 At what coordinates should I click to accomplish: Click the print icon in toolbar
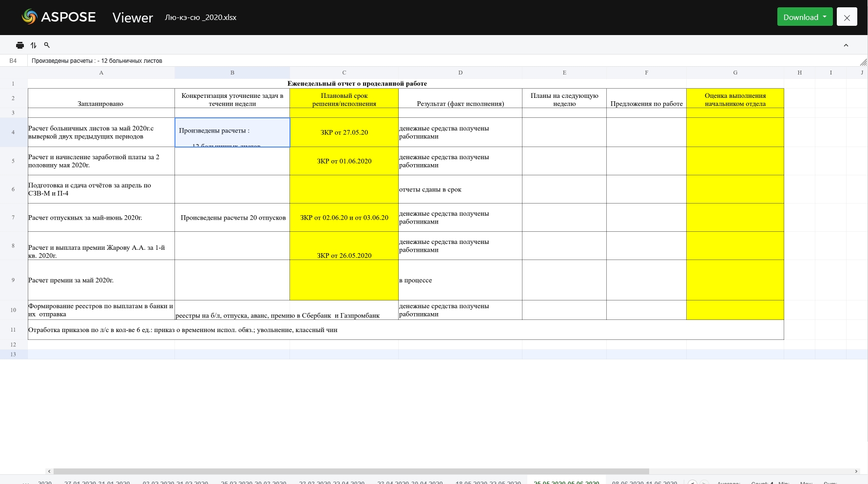click(20, 45)
